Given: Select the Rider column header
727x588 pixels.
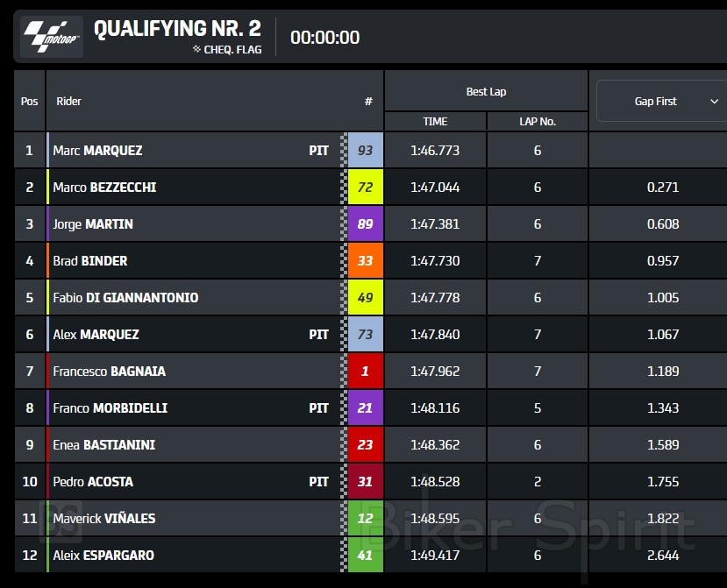Looking at the screenshot, I should click(x=69, y=102).
